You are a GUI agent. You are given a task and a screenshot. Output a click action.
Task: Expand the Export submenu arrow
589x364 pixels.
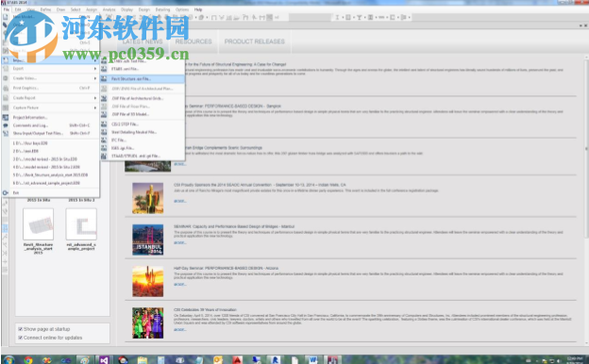point(95,69)
